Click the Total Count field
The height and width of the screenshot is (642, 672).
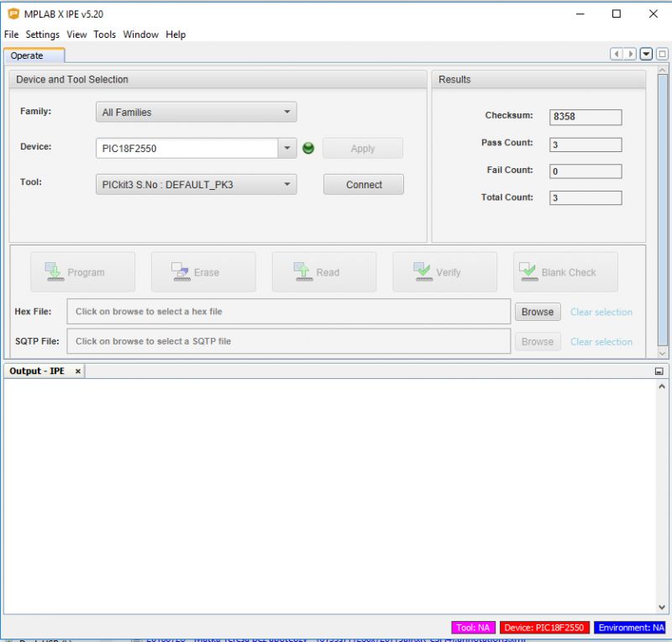585,197
